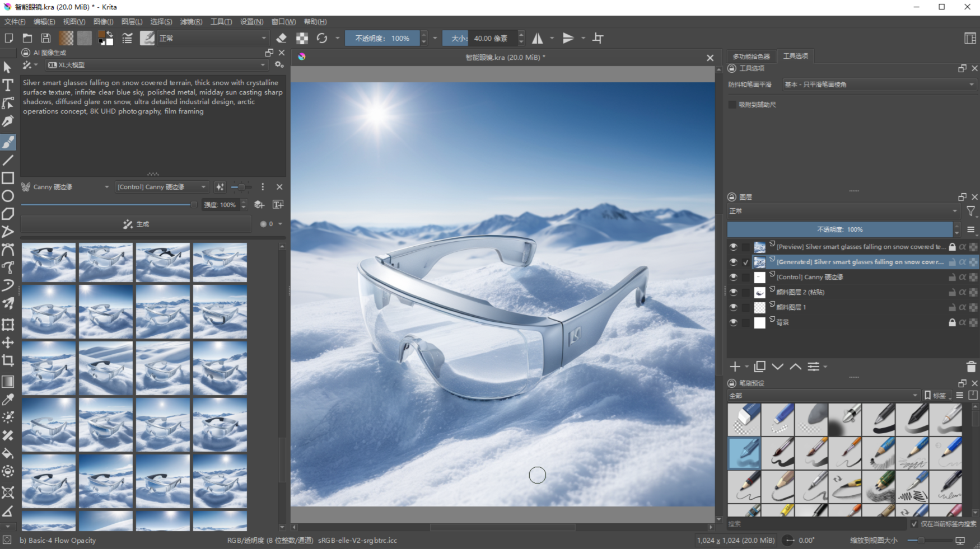
Task: Pick the Gradient tool
Action: 8,382
